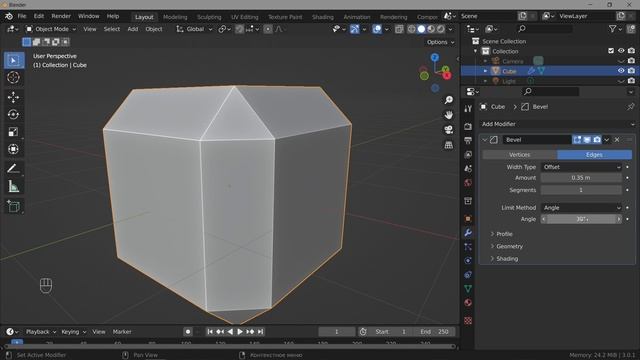Screen dimensions: 640x360
Task: Select the Edges bevel mode button
Action: coord(594,155)
